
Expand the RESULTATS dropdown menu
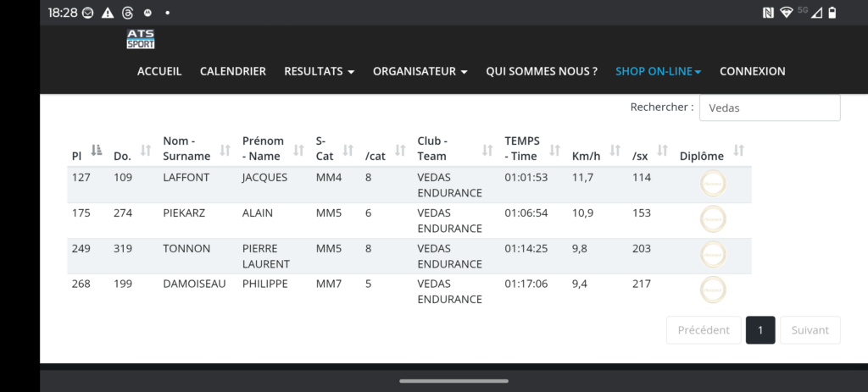coord(319,72)
